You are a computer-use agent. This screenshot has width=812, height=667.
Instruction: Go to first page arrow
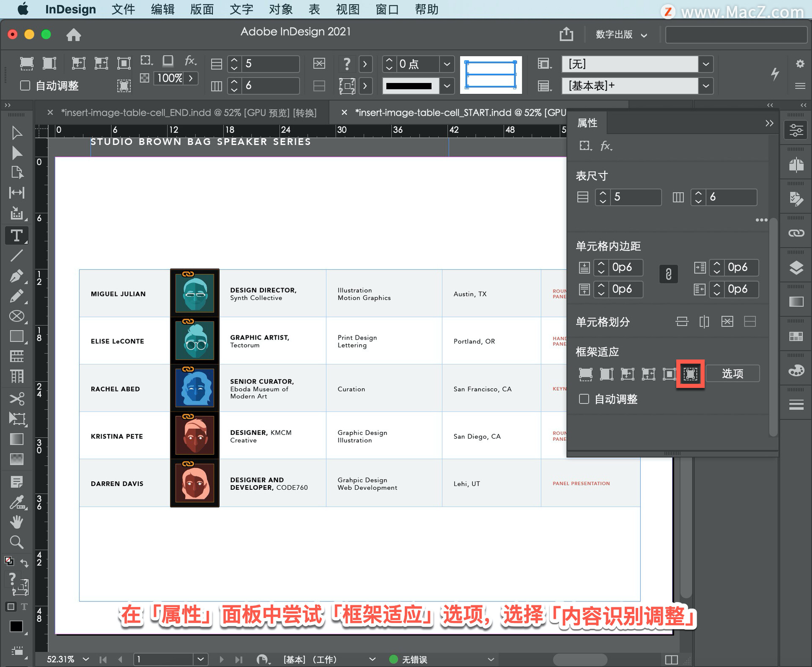coord(103,659)
